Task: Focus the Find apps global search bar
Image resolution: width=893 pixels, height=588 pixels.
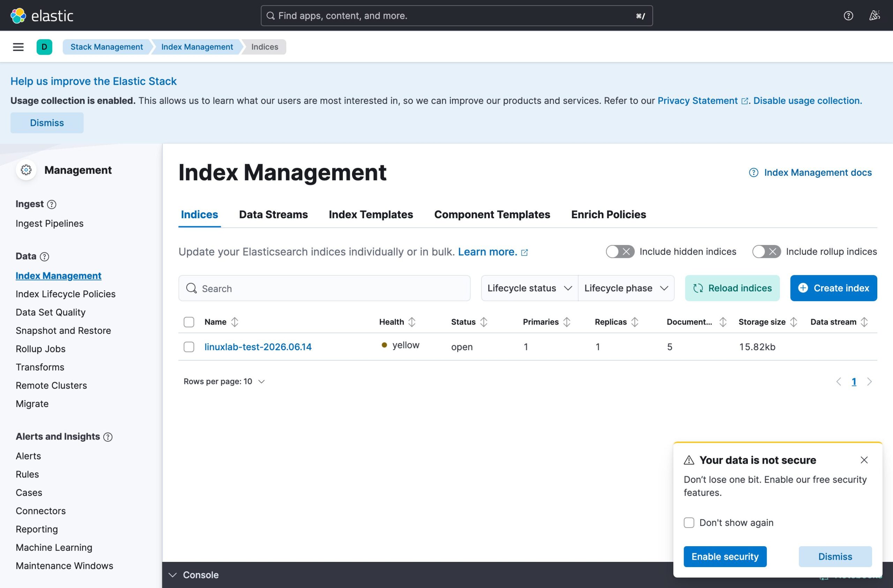Action: click(x=456, y=15)
